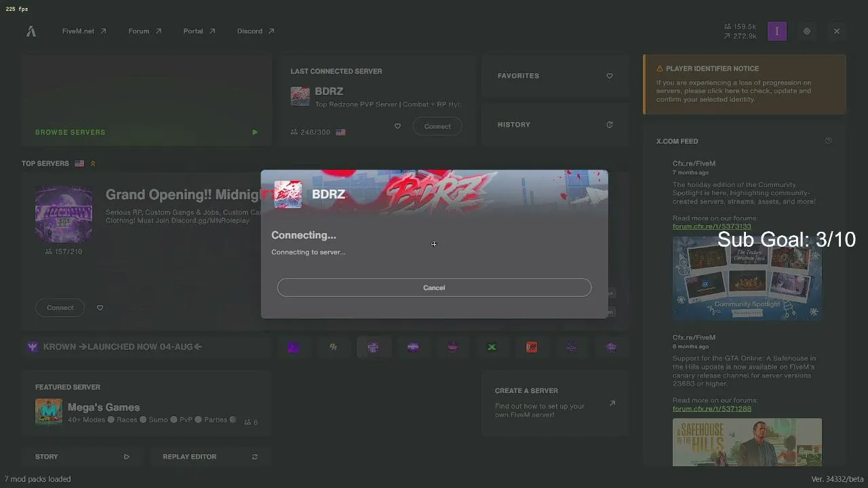
Task: Cancel the BDRZ connection dialog
Action: (434, 287)
